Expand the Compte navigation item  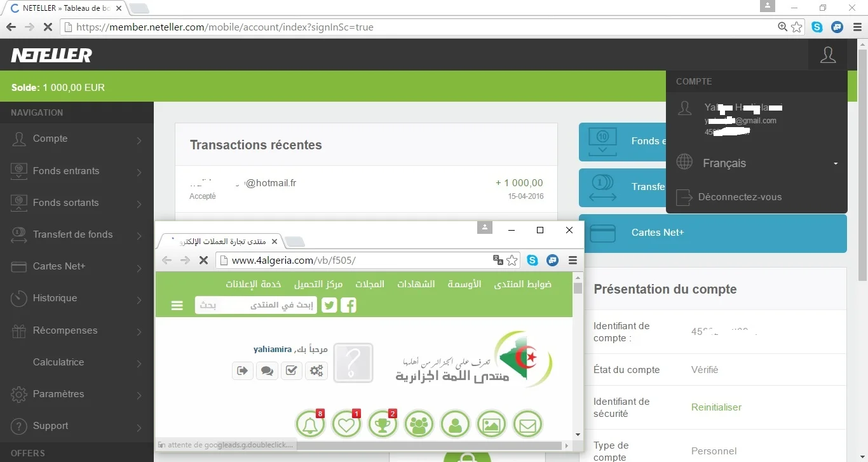[x=76, y=139]
